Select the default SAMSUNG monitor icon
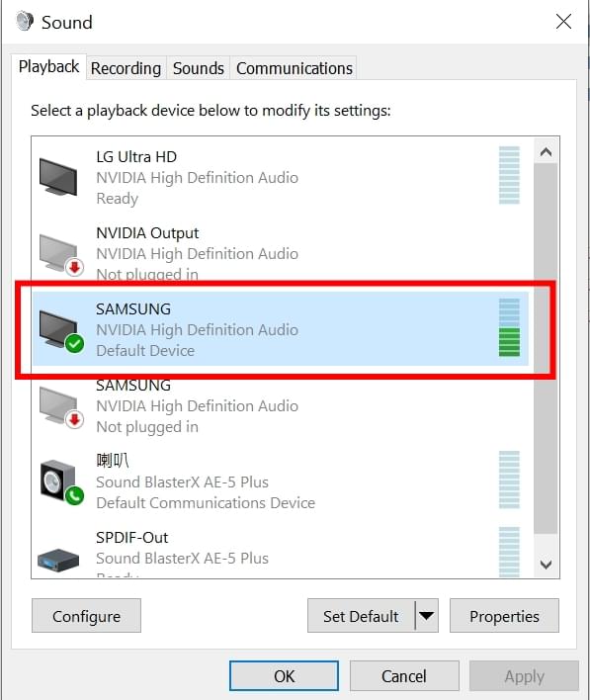This screenshot has width=590, height=700. [60, 331]
